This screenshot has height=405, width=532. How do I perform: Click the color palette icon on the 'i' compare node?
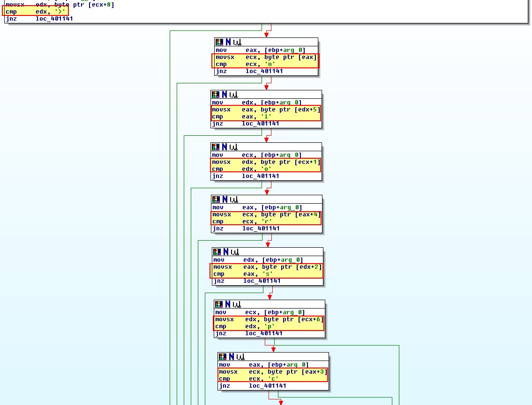216,95
